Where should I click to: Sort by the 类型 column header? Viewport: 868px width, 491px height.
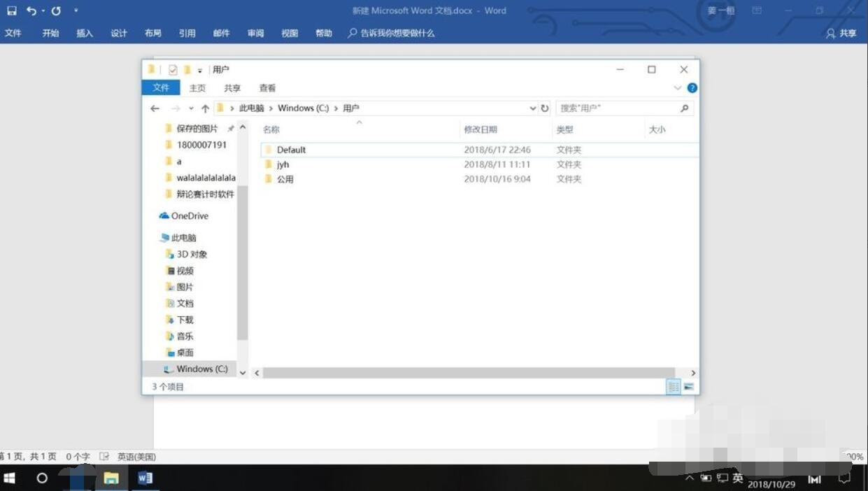pyautogui.click(x=564, y=129)
